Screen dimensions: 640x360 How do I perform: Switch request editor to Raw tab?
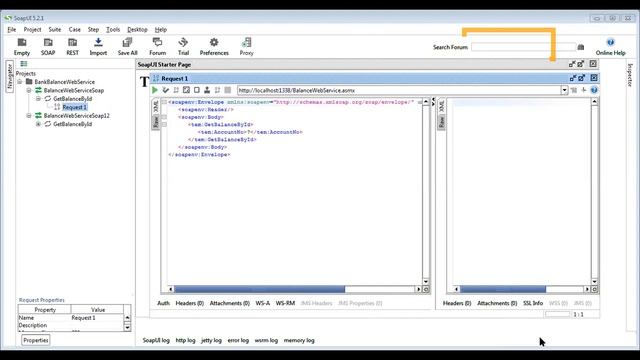pyautogui.click(x=156, y=122)
